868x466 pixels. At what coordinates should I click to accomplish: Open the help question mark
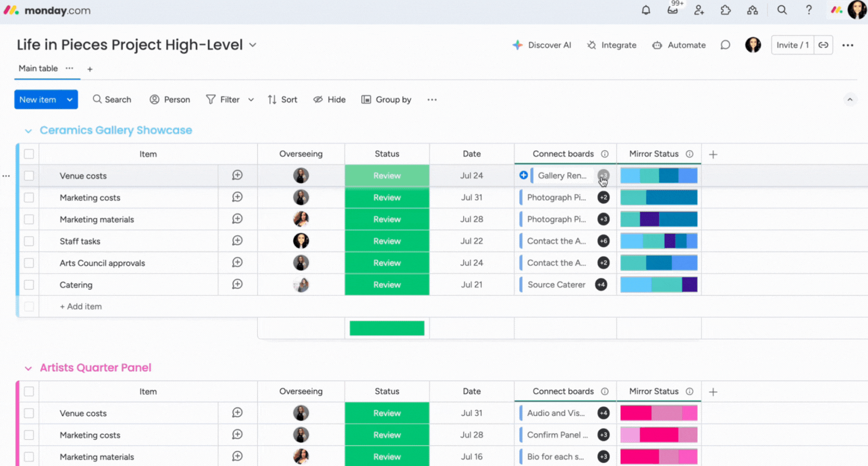tap(809, 10)
